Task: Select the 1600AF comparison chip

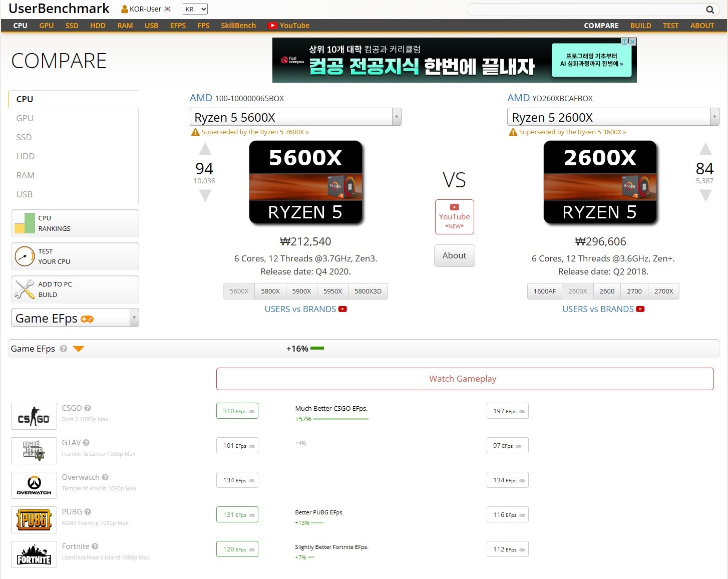Action: click(x=545, y=291)
